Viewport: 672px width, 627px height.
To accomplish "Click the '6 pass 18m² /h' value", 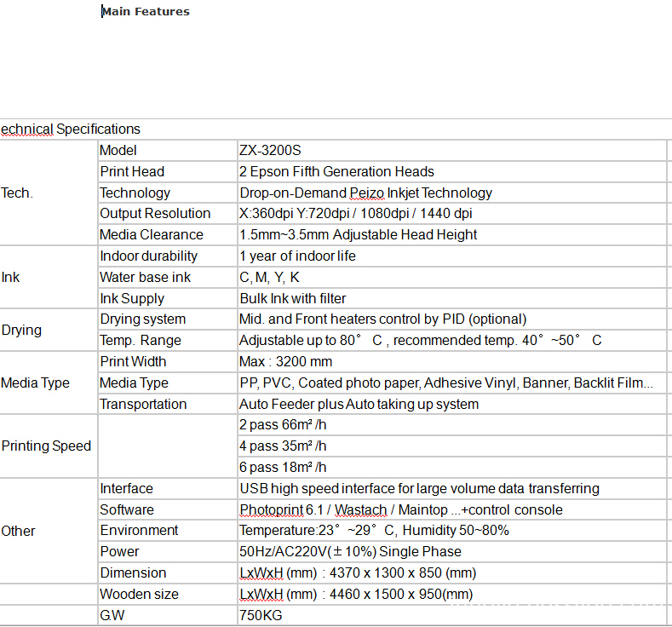I will 283,467.
